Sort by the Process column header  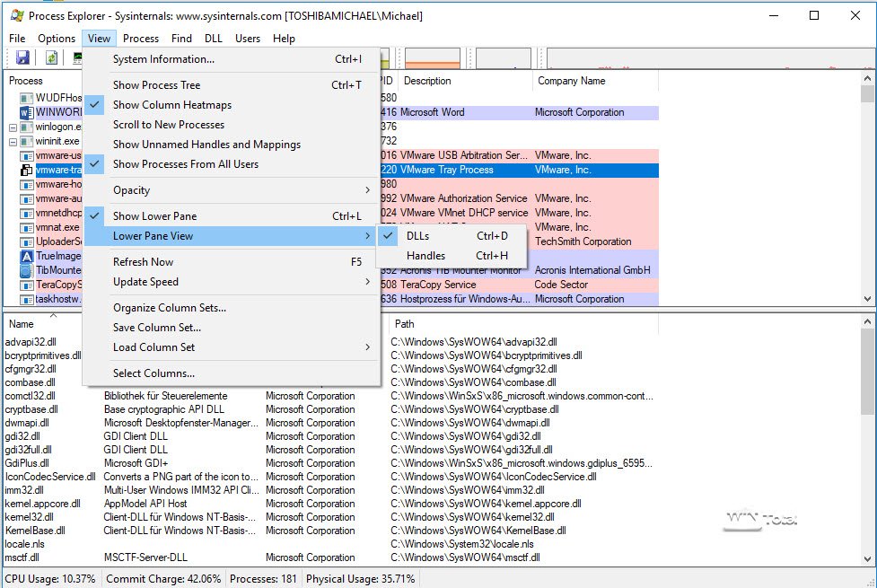point(26,81)
